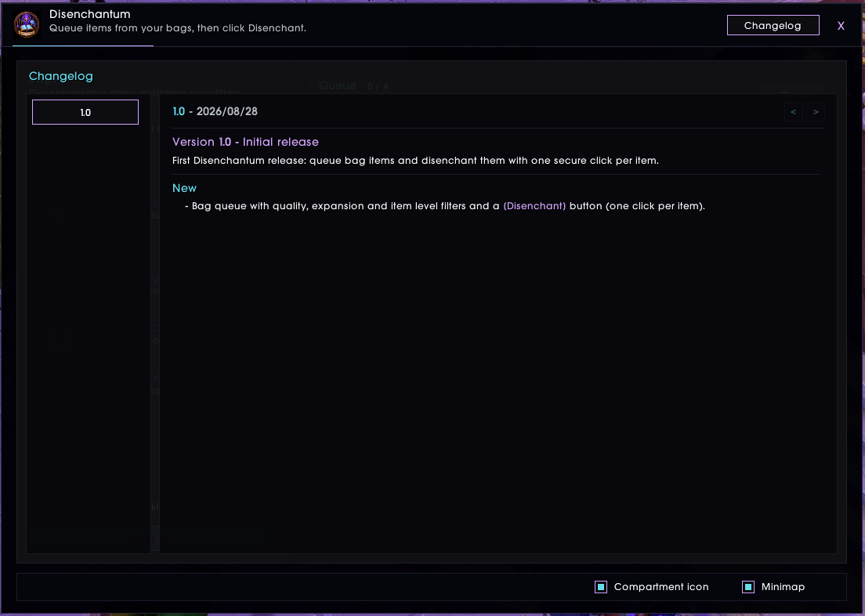Click the dimmed Queue heading behind changelog

pyautogui.click(x=338, y=85)
